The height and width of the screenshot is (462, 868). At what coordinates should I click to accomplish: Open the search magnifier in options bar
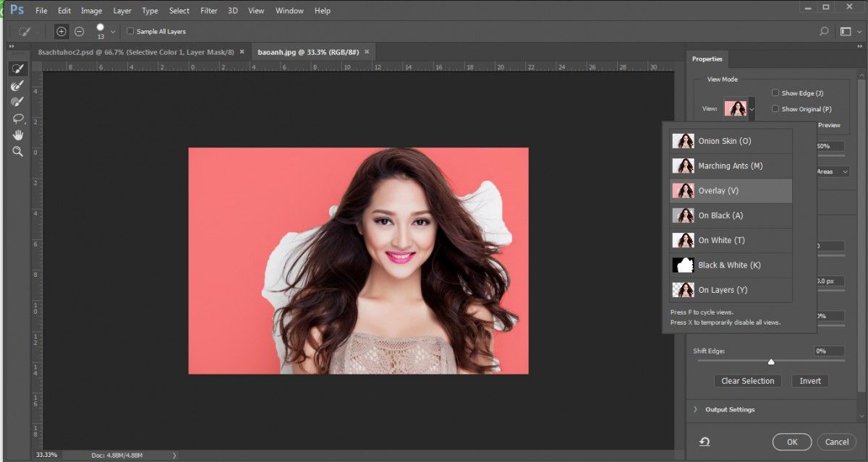(824, 32)
